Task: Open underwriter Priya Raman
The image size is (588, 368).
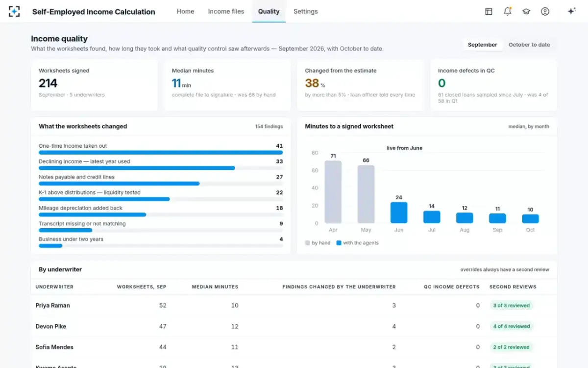Action: coord(53,305)
